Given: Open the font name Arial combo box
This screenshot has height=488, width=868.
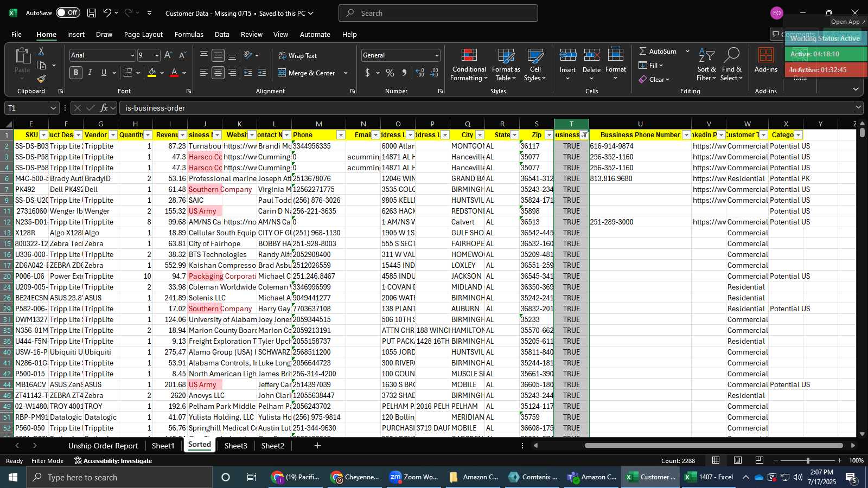Looking at the screenshot, I should [x=102, y=55].
